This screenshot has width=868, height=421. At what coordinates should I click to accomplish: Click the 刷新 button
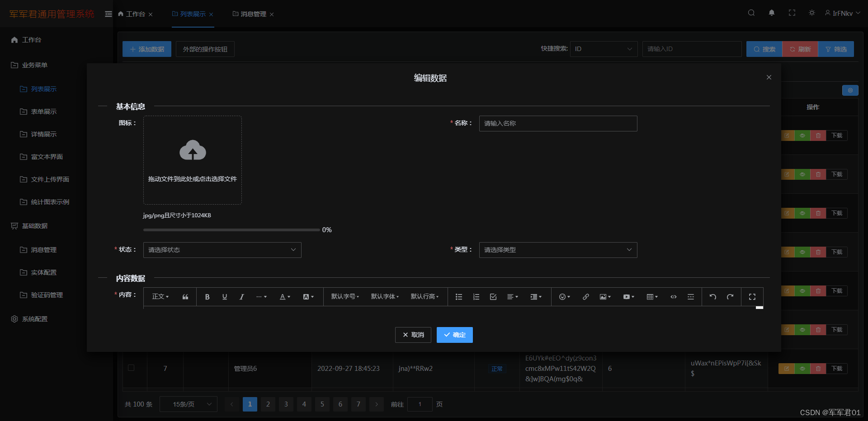[x=800, y=49]
